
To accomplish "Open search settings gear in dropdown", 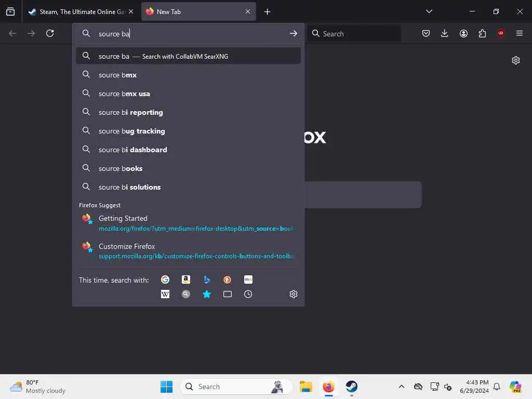I will click(294, 294).
